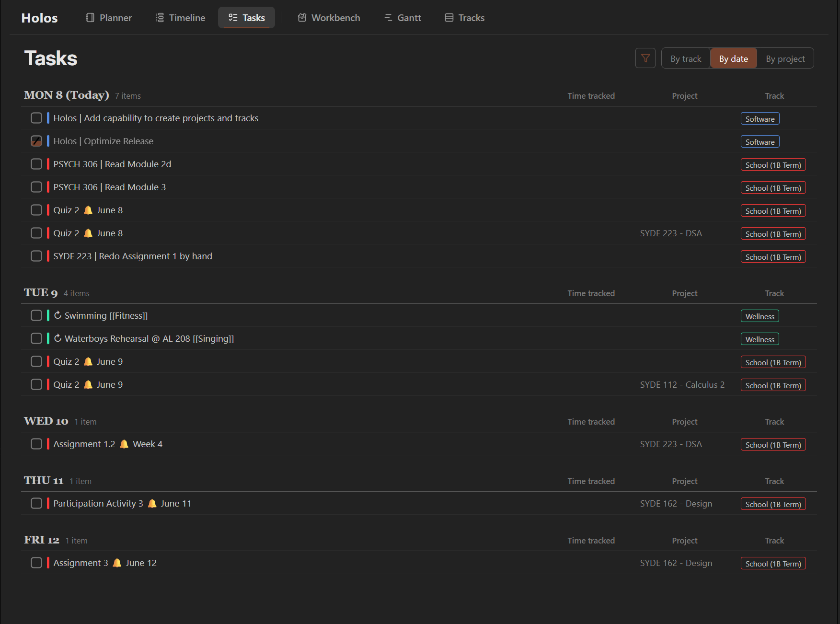Click SYDE 162 - Design on Assignment 3 row

point(676,563)
